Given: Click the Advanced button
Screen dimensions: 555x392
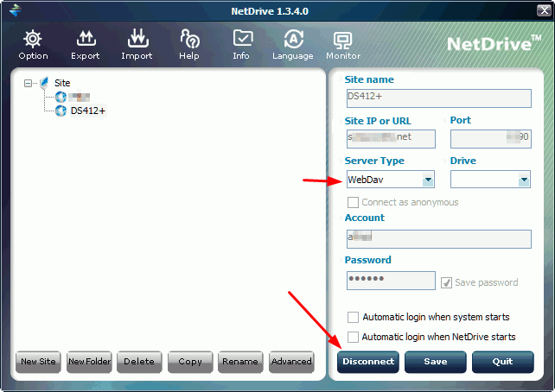Looking at the screenshot, I should (x=291, y=362).
